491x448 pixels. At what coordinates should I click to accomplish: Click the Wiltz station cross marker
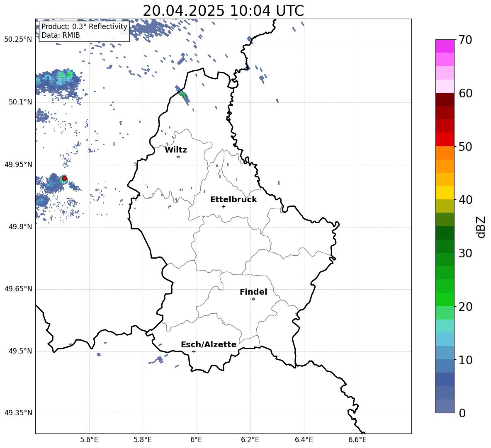[178, 157]
